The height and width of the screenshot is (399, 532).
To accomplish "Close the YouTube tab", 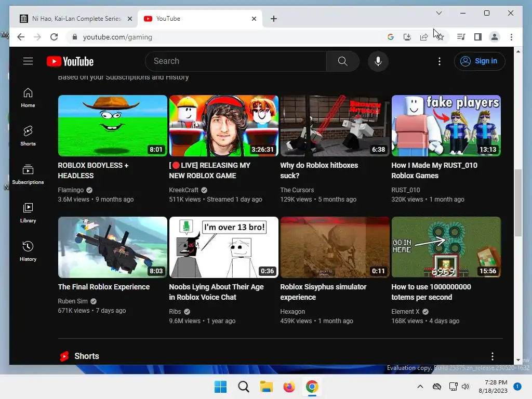I will pyautogui.click(x=254, y=19).
